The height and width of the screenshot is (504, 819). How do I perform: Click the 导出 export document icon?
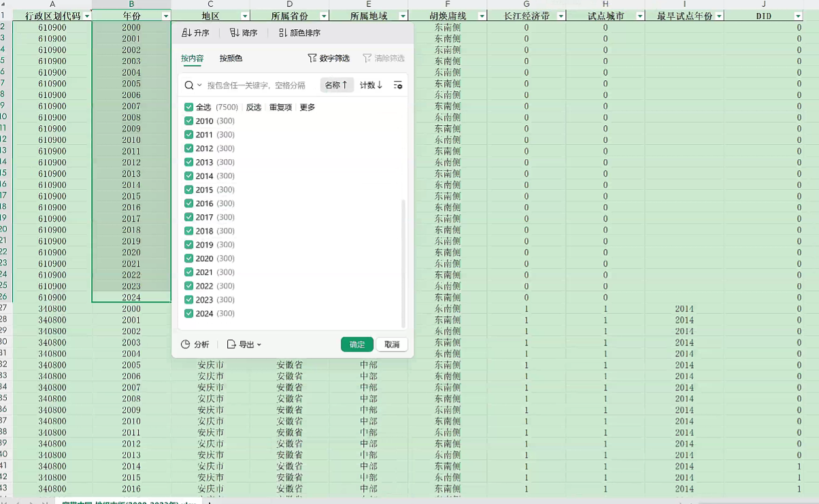tap(231, 345)
